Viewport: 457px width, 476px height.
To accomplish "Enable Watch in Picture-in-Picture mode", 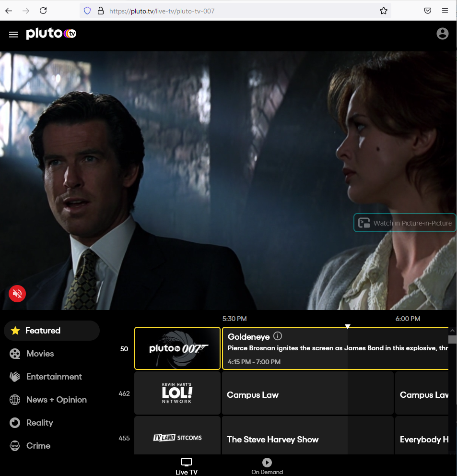I will pyautogui.click(x=404, y=223).
